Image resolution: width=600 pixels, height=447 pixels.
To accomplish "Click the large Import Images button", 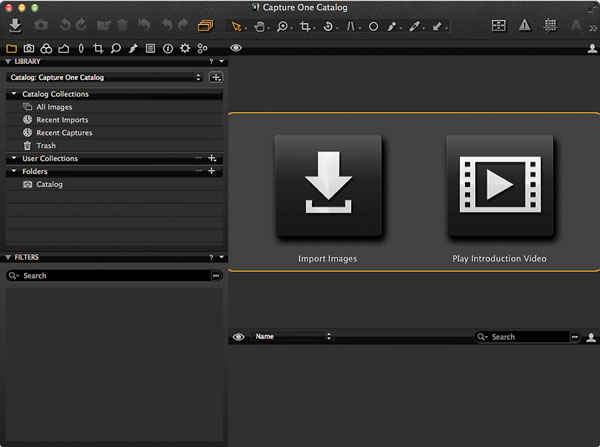I will pyautogui.click(x=328, y=188).
